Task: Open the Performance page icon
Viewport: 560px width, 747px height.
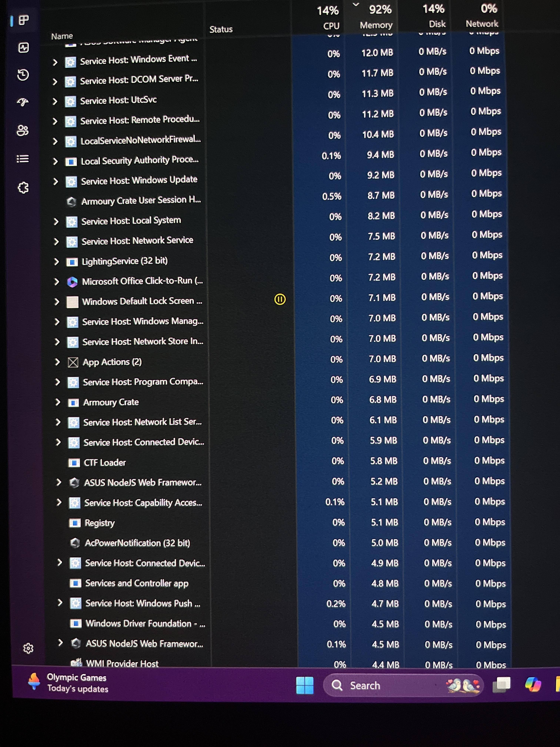Action: [23, 48]
